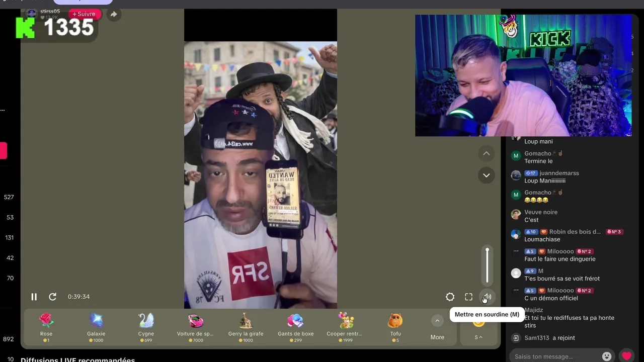Viewport: 644px width, 362px height.
Task: Click the T'es bourré chat message
Action: pyautogui.click(x=562, y=279)
